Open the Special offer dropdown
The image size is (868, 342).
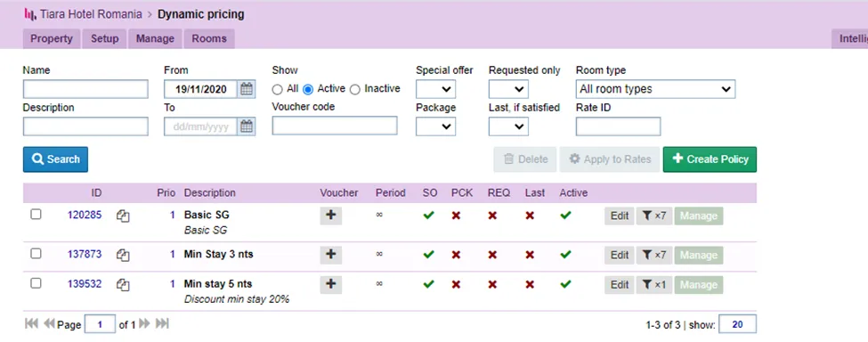click(435, 89)
